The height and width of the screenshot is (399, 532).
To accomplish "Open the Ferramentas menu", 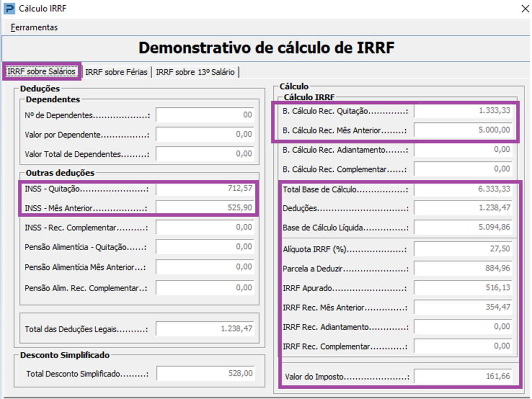I will (x=34, y=27).
